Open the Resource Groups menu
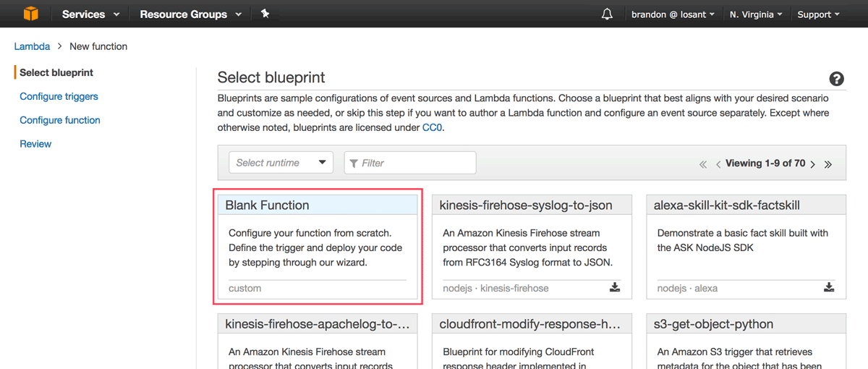868x369 pixels. click(x=191, y=14)
